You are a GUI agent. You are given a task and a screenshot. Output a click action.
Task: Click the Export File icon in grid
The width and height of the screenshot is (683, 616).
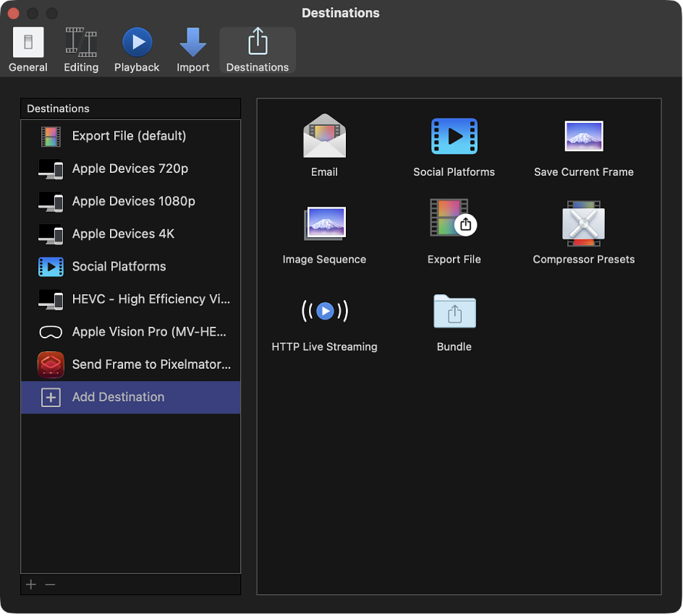point(454,218)
